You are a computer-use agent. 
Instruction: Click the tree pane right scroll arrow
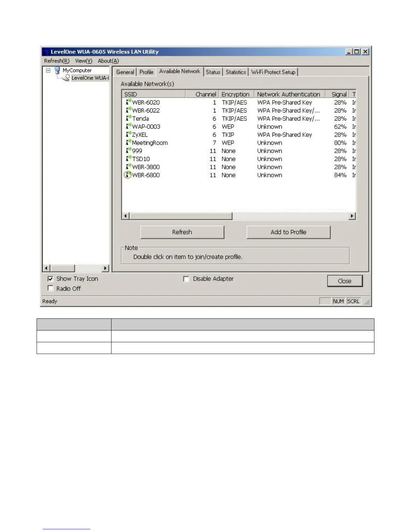tap(105, 268)
